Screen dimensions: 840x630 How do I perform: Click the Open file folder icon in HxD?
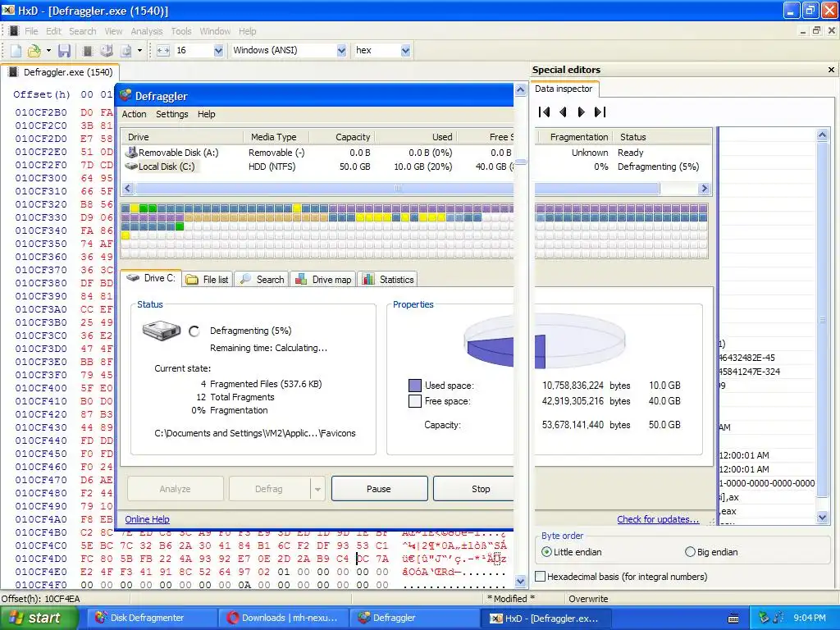tap(34, 50)
